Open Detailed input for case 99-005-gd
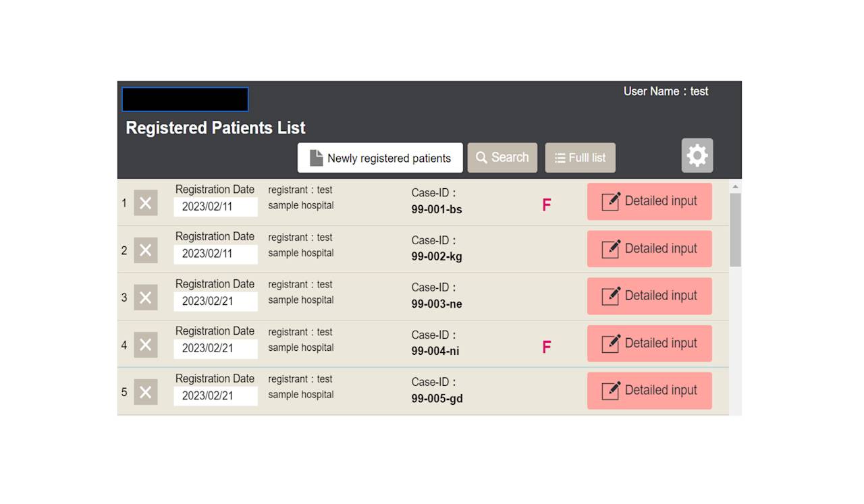 click(649, 391)
